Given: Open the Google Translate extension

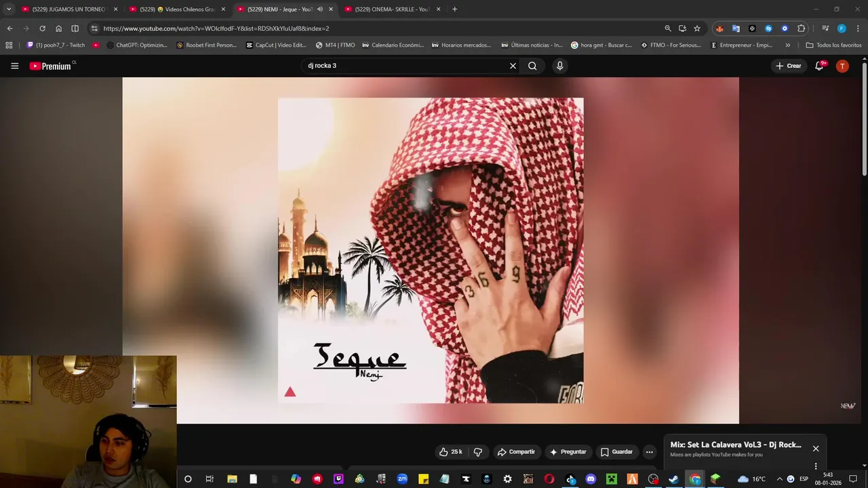Looking at the screenshot, I should pos(736,28).
